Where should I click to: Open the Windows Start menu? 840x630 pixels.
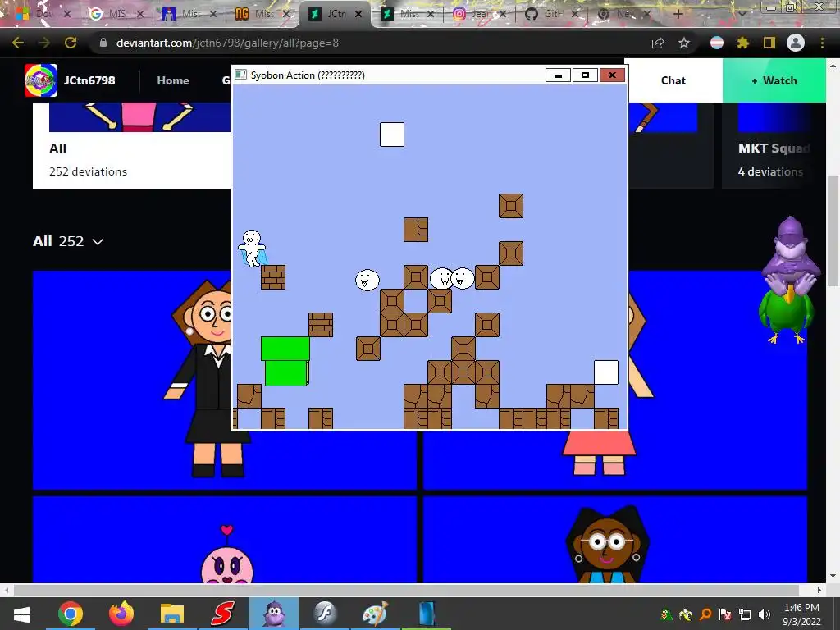pos(21,614)
